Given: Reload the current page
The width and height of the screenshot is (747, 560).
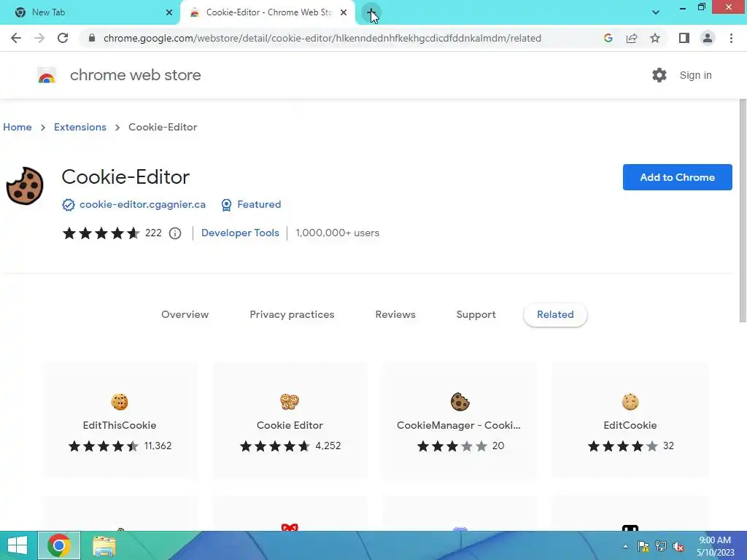Looking at the screenshot, I should tap(63, 38).
